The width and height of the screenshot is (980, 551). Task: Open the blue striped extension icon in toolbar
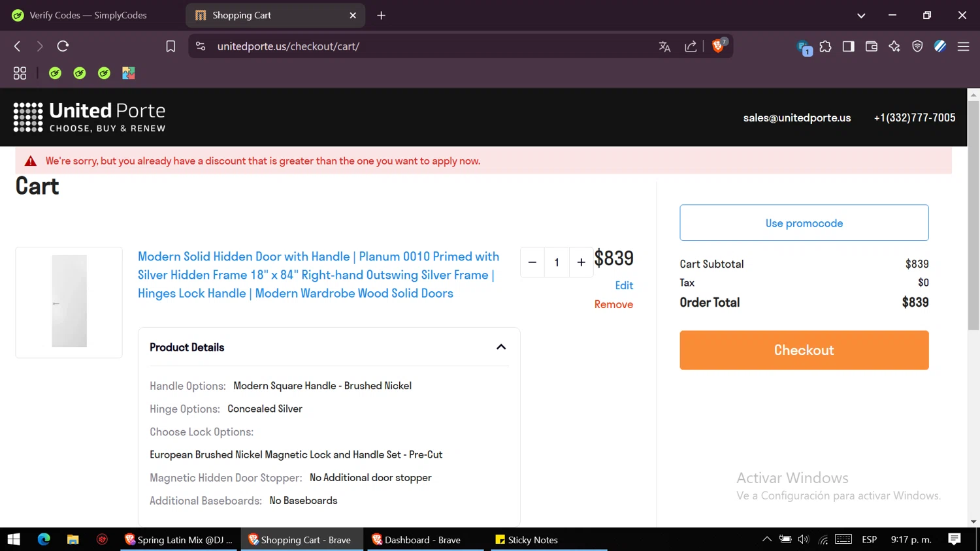[940, 46]
